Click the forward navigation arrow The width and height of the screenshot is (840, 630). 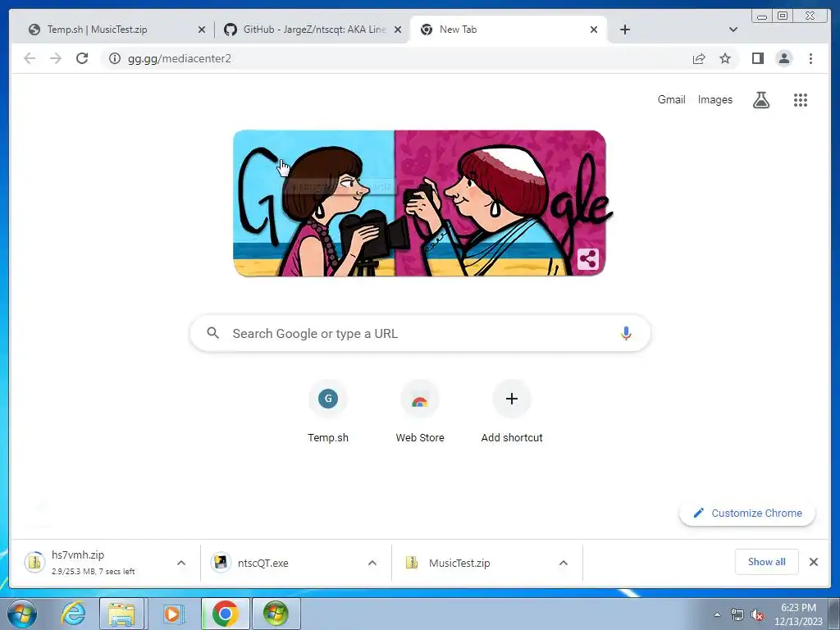[x=56, y=58]
